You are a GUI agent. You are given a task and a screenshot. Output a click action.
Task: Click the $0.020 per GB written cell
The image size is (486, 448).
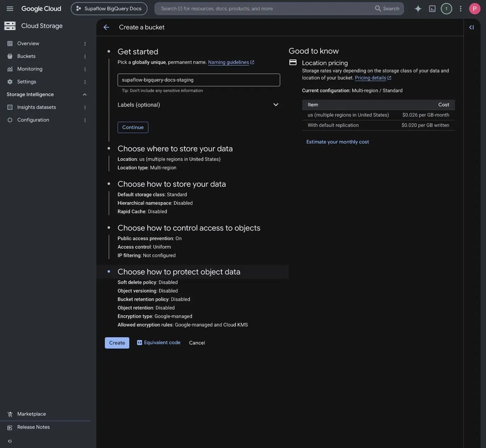[425, 125]
